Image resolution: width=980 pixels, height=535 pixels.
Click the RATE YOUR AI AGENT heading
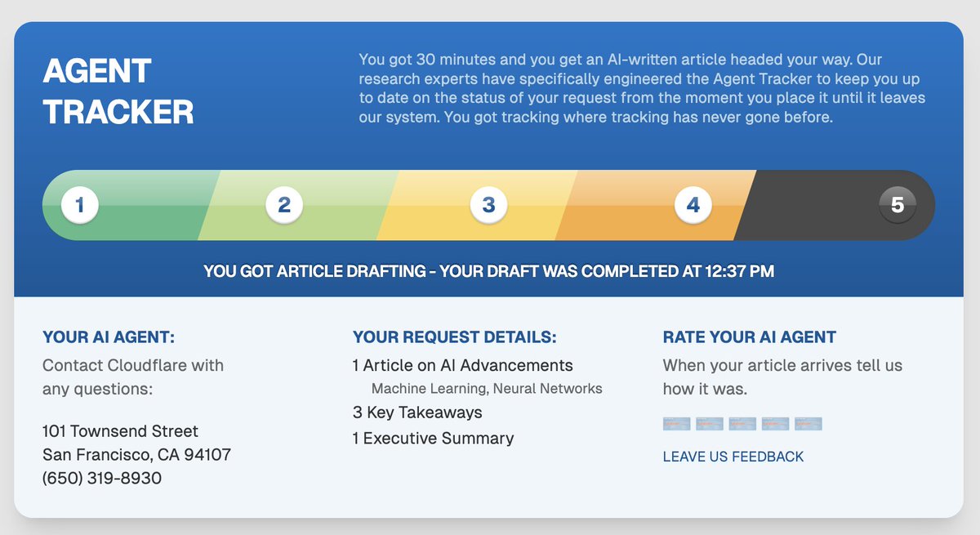750,337
